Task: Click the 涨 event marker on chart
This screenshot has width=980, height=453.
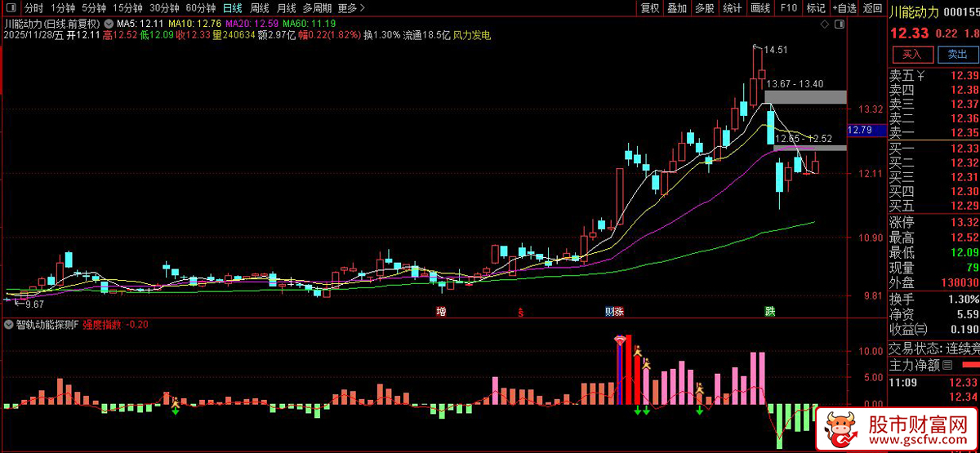Action: coord(619,311)
